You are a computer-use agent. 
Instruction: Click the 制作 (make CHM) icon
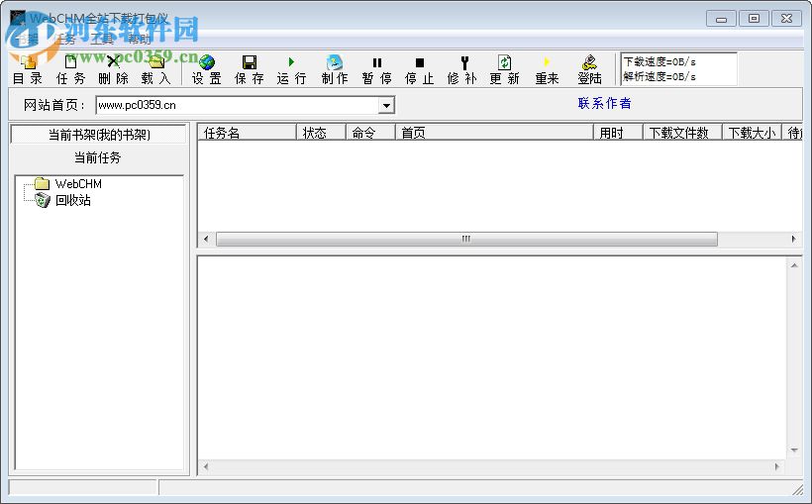coord(335,70)
